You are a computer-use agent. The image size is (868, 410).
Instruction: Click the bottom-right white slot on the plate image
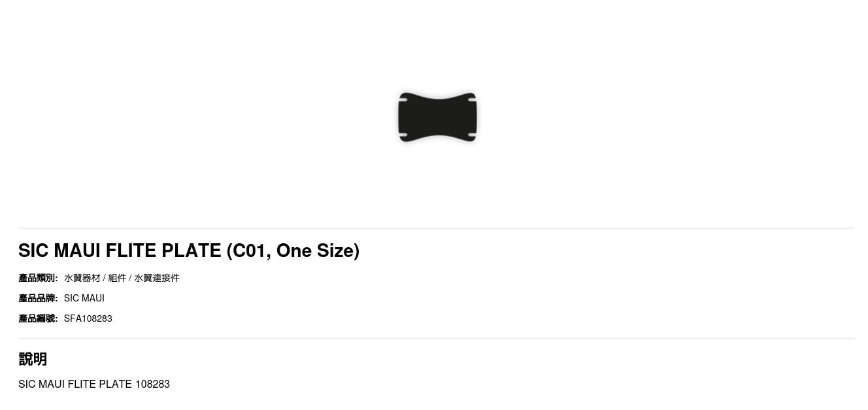(472, 135)
